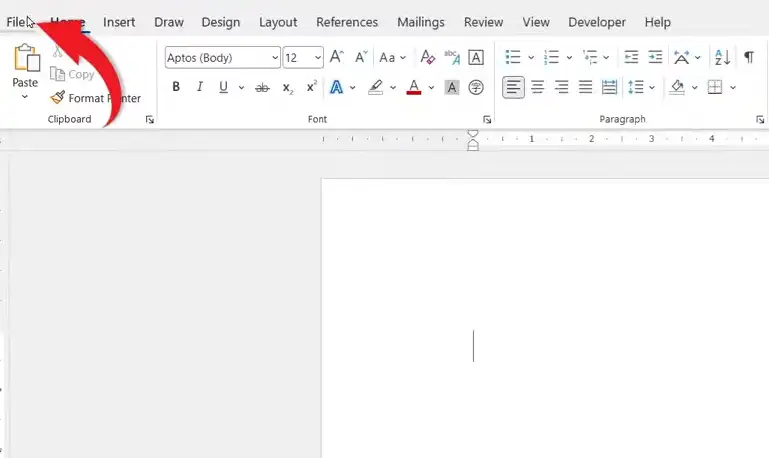Apply the text highlight color
This screenshot has width=769, height=458.
point(376,87)
